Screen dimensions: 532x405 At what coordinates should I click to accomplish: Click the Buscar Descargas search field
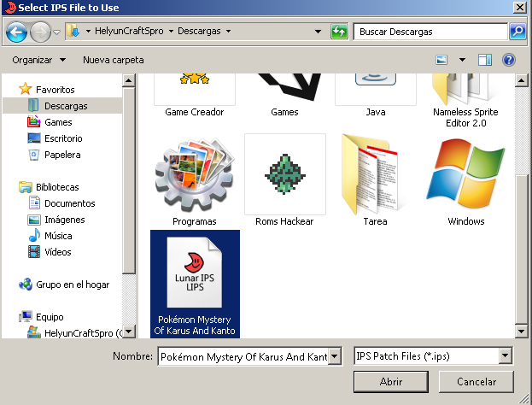click(430, 32)
